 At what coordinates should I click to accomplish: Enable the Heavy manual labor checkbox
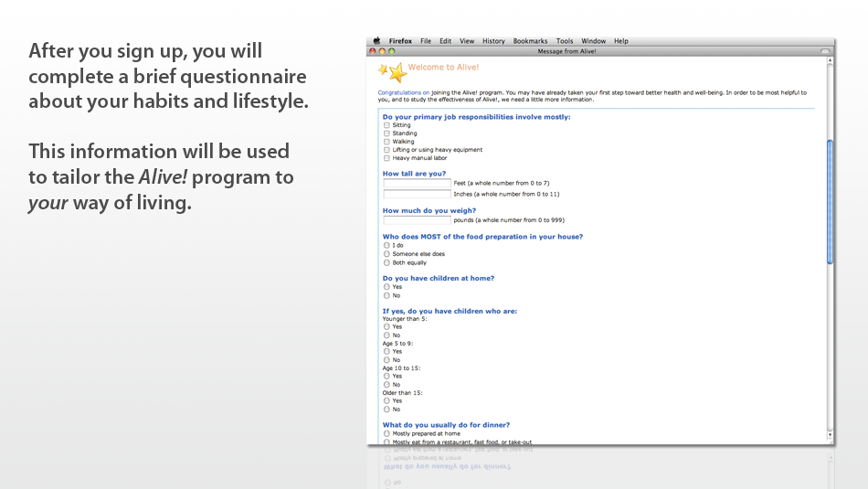pyautogui.click(x=386, y=158)
